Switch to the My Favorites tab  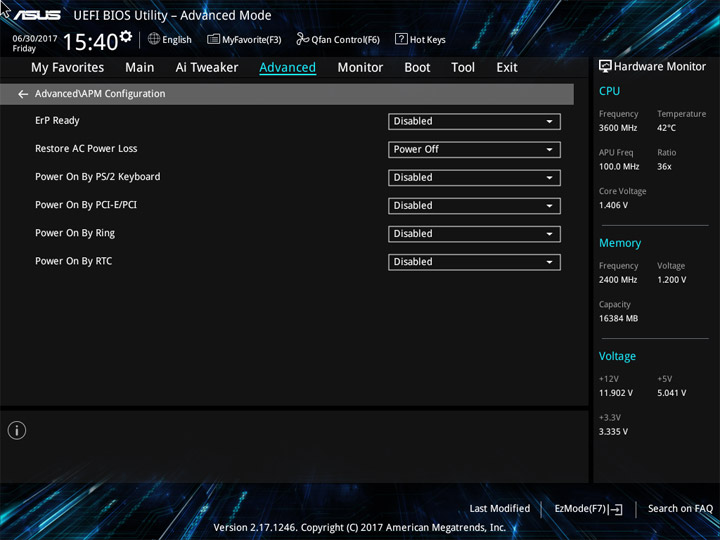(x=68, y=68)
